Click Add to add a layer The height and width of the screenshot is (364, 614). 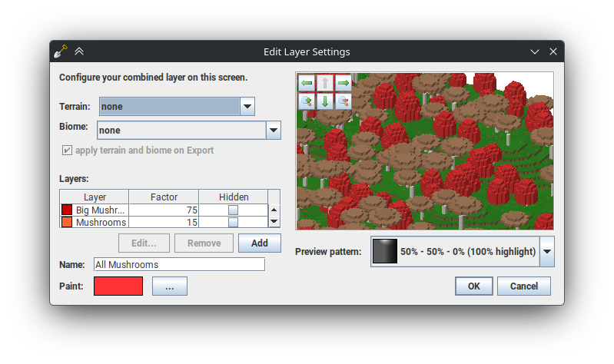pos(260,243)
